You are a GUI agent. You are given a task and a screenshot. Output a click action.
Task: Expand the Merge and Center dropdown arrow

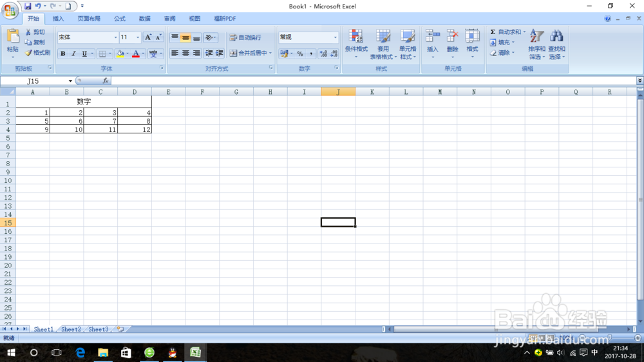pos(270,53)
